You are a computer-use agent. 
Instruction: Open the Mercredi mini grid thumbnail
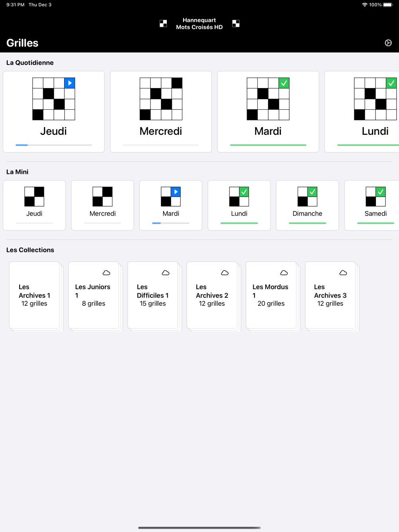click(103, 197)
